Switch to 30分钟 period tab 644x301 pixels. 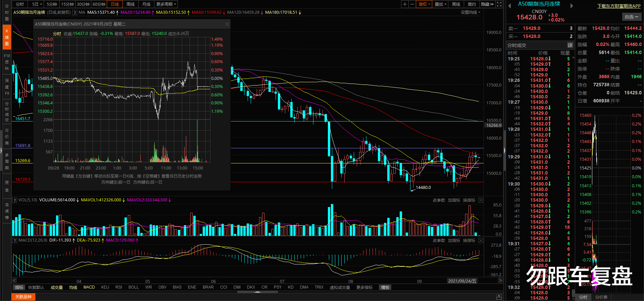[x=83, y=4]
